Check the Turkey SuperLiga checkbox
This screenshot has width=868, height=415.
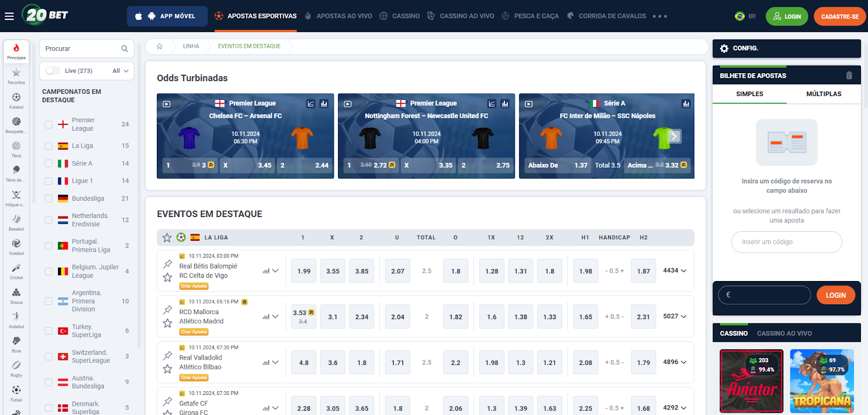[x=48, y=331]
